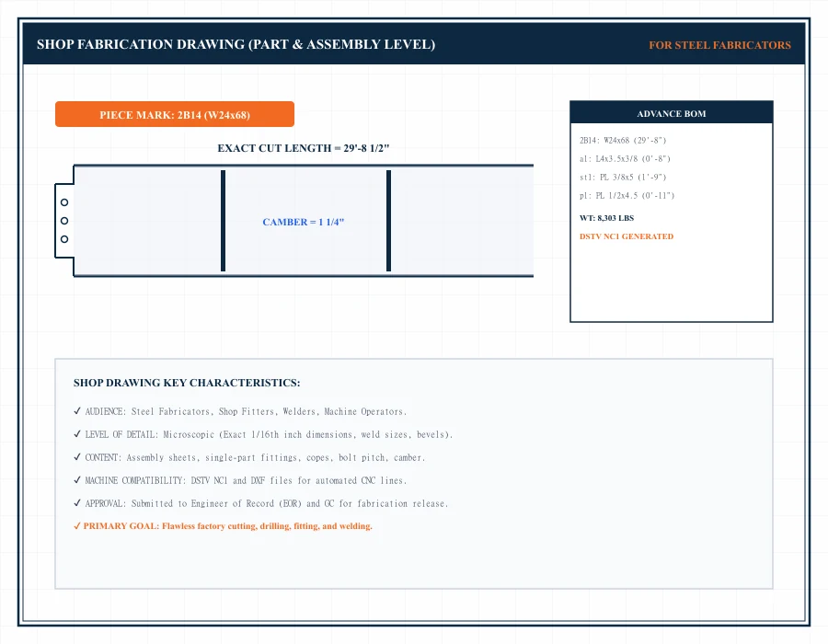Click the checkmark beside the AUDIENCE line

[x=77, y=410]
